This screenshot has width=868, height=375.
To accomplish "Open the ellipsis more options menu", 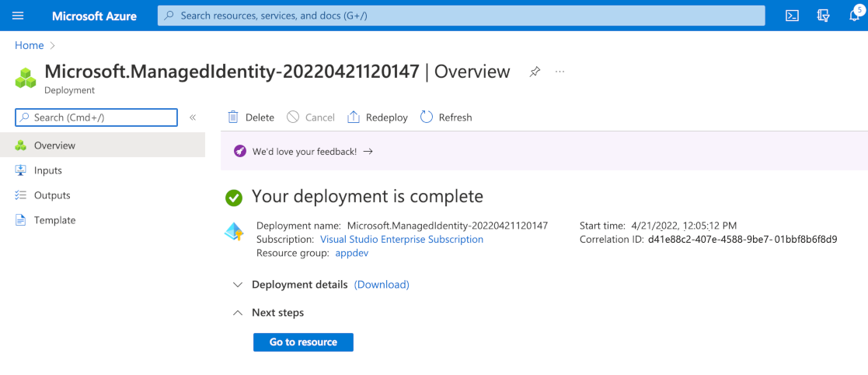I will click(x=559, y=72).
